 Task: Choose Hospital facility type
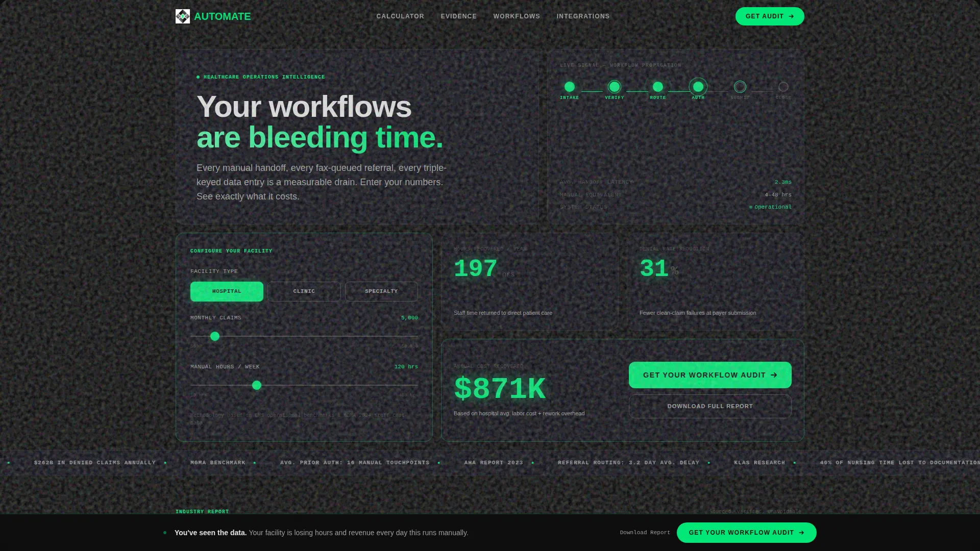(227, 291)
